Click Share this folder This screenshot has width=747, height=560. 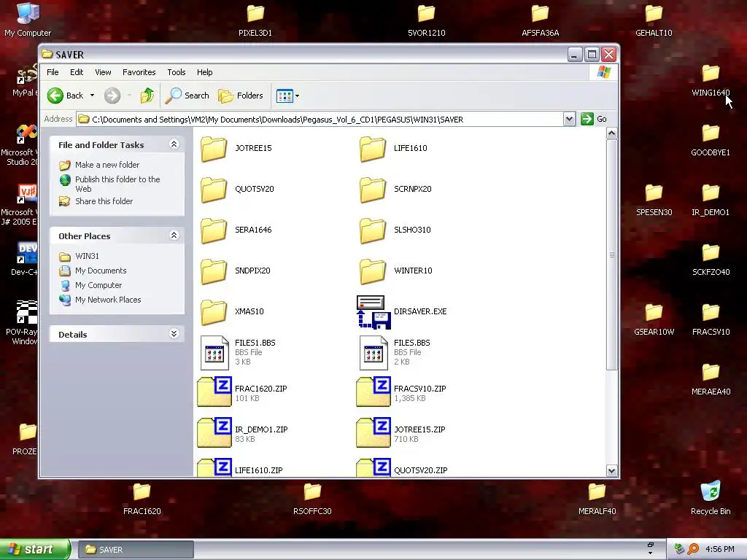[104, 201]
